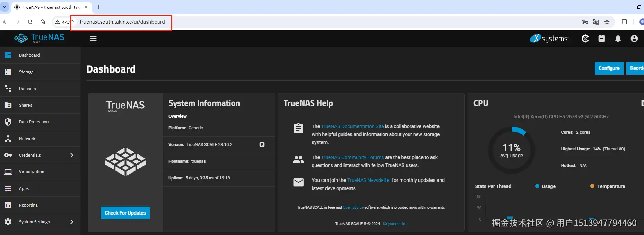Open the Jobs clipboard icon in the top bar

(602, 39)
